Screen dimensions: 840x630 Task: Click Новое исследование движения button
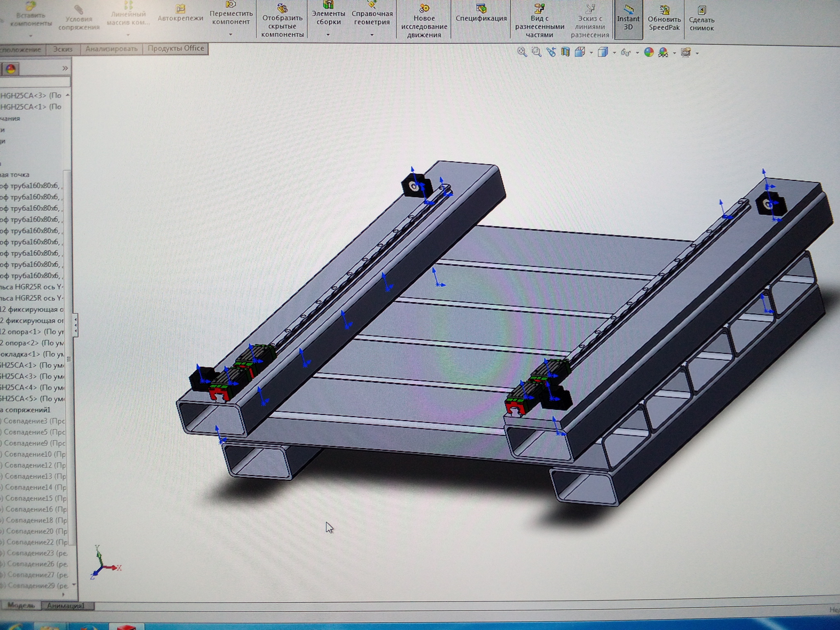[x=424, y=21]
